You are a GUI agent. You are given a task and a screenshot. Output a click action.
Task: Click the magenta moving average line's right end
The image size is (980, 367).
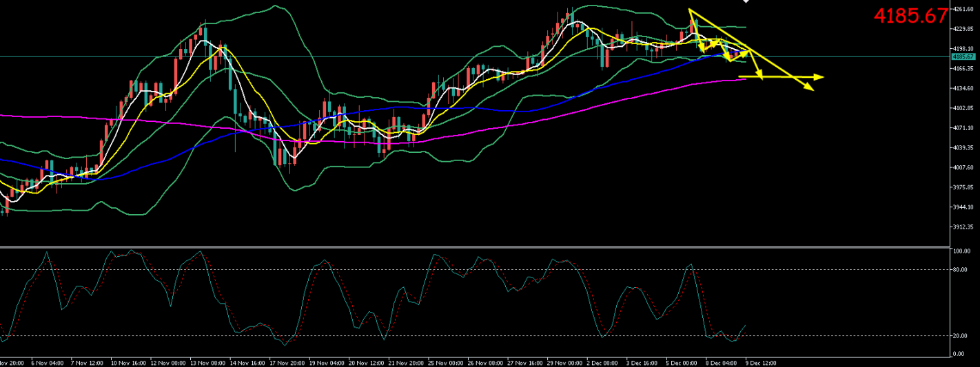click(x=744, y=79)
